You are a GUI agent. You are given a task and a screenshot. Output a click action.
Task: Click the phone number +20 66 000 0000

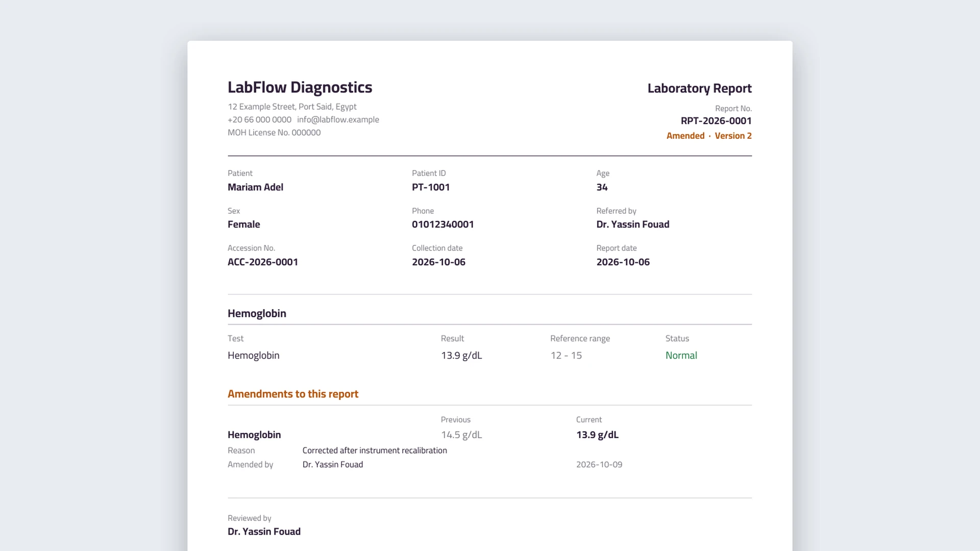click(259, 119)
